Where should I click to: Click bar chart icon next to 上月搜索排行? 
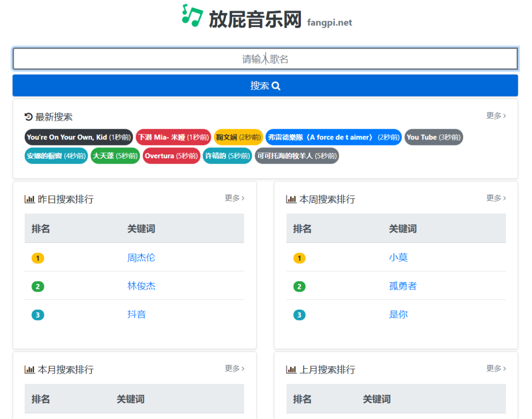click(x=291, y=370)
